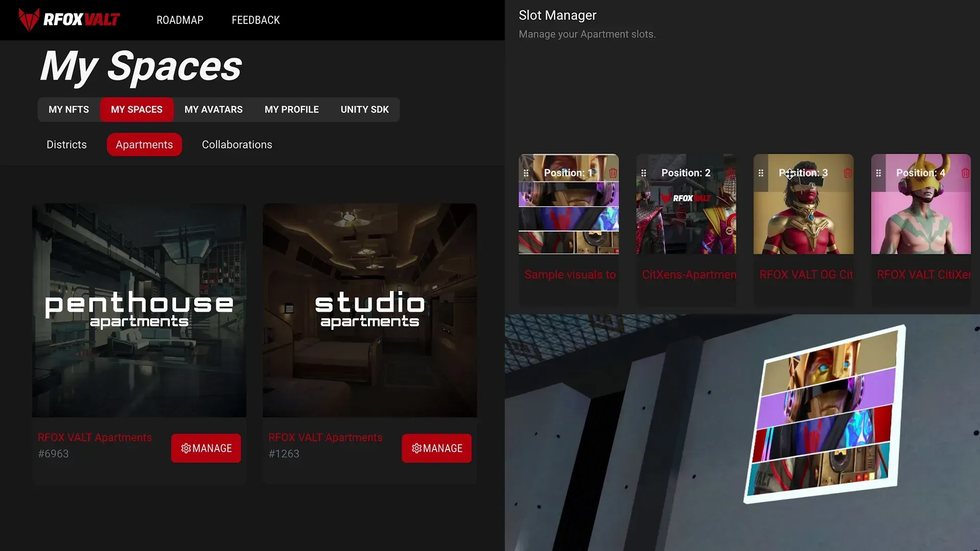
Task: Click RFOX VALT Apartments link for #6963
Action: [94, 437]
